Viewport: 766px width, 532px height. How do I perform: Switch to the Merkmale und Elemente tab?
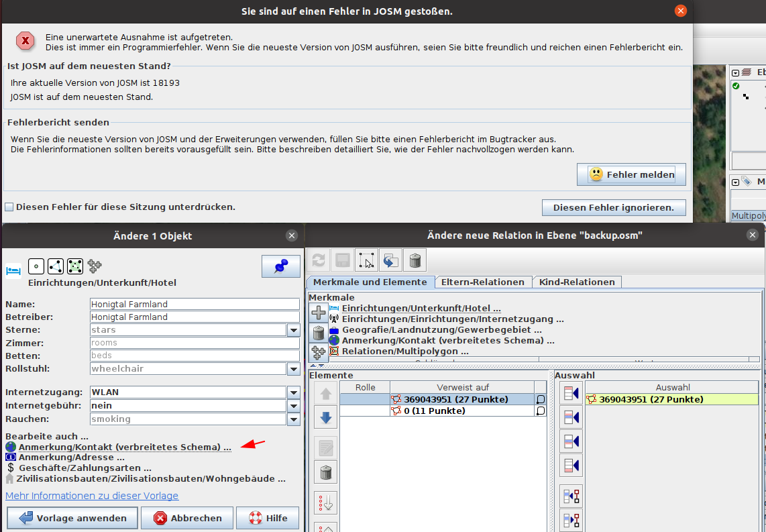370,282
